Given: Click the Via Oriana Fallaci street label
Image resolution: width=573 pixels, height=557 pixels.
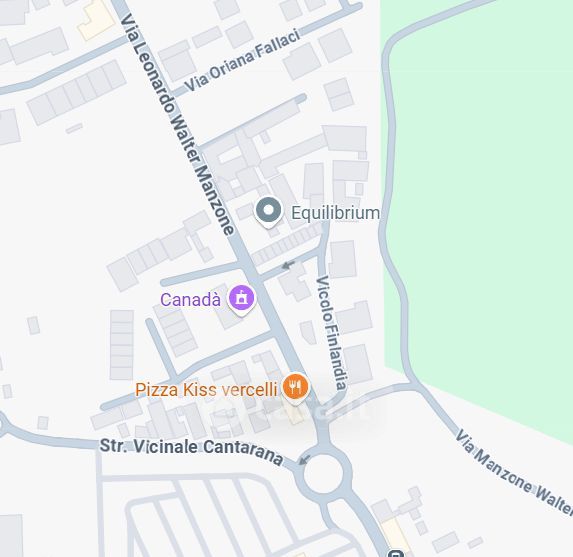Looking at the screenshot, I should click(242, 60).
